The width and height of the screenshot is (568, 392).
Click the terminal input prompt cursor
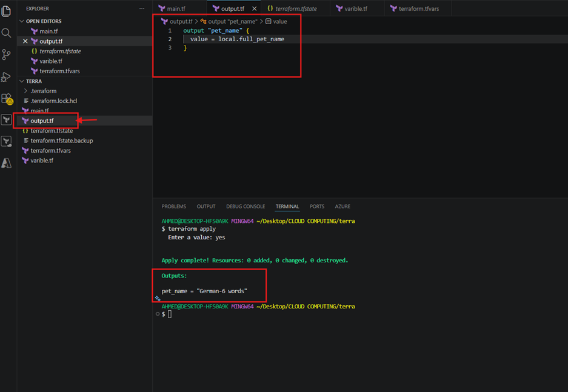(170, 314)
